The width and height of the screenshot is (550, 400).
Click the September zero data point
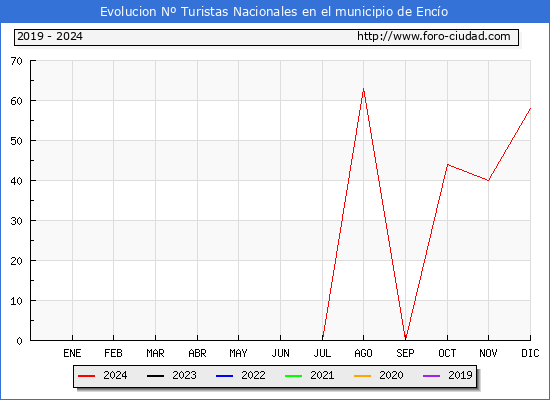[x=405, y=339]
